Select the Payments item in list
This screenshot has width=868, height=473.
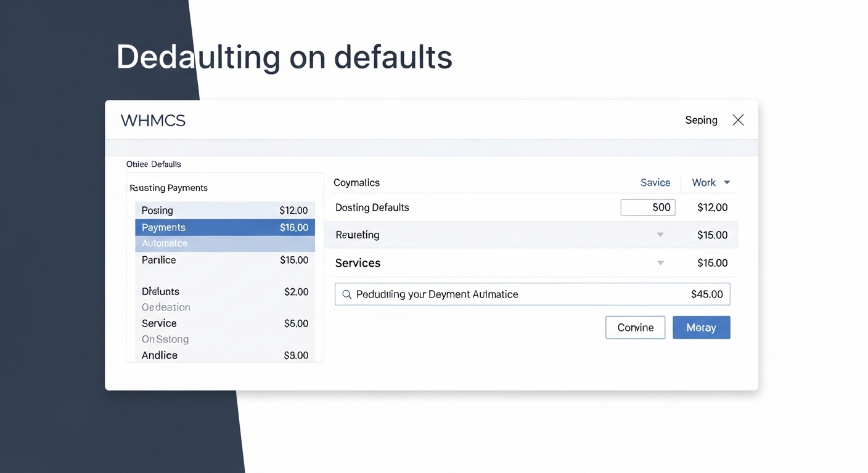[x=225, y=227]
